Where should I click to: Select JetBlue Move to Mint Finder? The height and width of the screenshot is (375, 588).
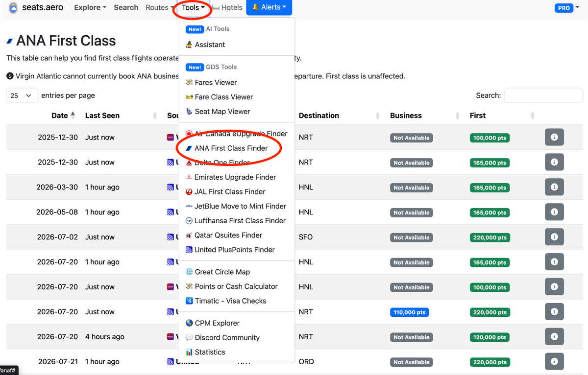click(236, 206)
